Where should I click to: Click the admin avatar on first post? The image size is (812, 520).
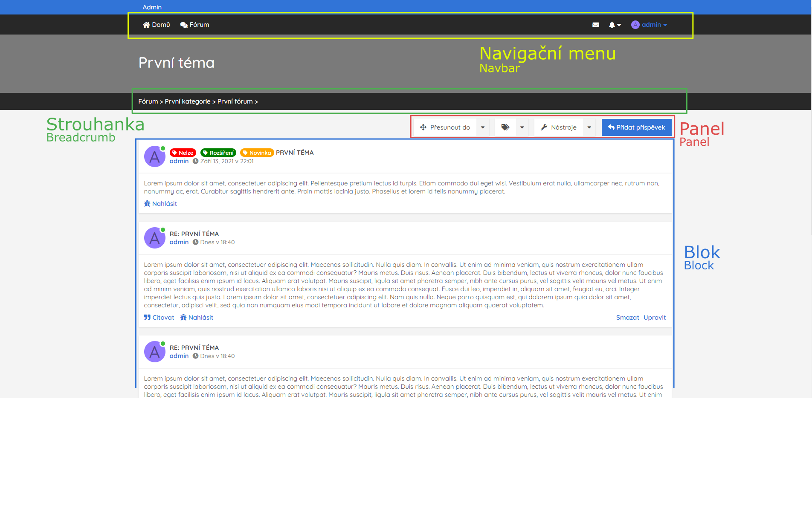pos(154,156)
